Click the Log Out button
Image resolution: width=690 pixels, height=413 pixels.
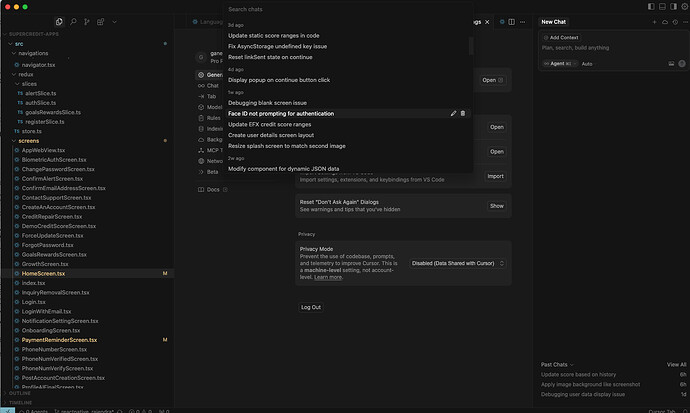pos(311,307)
